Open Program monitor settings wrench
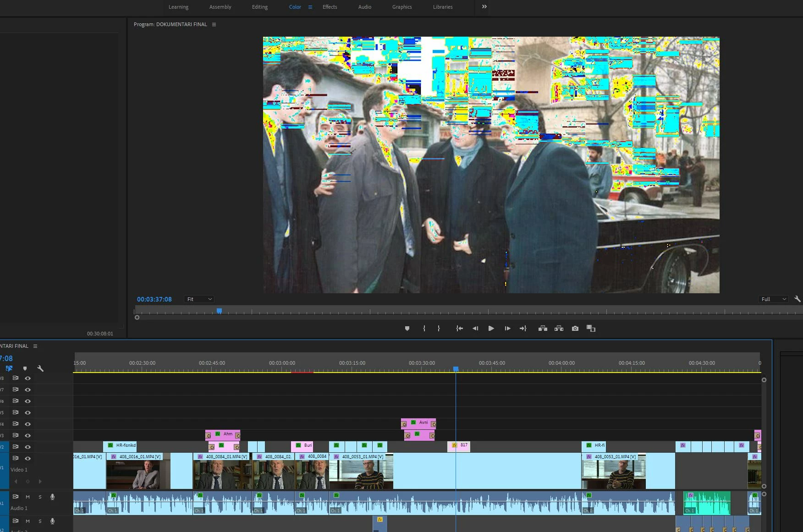803x532 pixels. click(x=797, y=299)
